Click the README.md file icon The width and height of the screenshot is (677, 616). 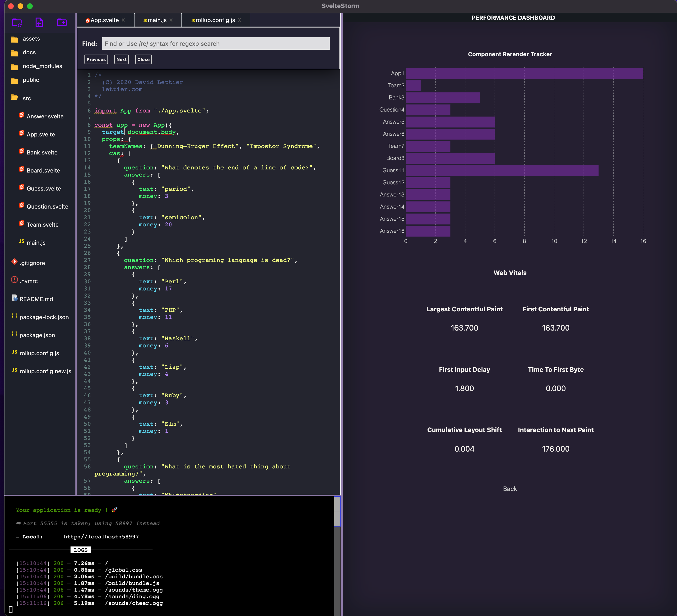(14, 298)
